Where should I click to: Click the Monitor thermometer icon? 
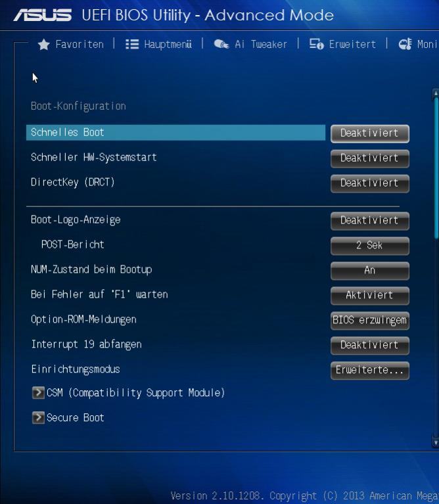(405, 44)
